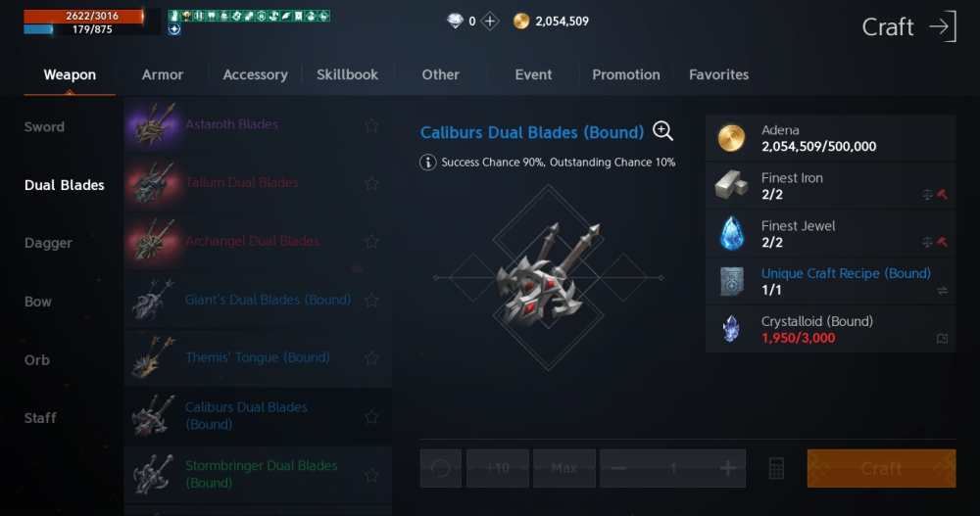Image resolution: width=980 pixels, height=516 pixels.
Task: Toggle favorite star for Giant's Dual Blades
Action: click(x=371, y=301)
